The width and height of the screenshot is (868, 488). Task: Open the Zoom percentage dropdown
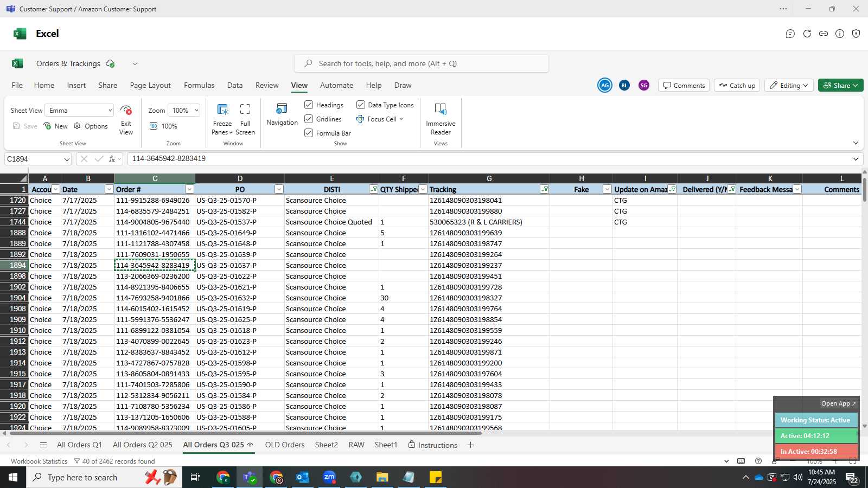point(184,110)
